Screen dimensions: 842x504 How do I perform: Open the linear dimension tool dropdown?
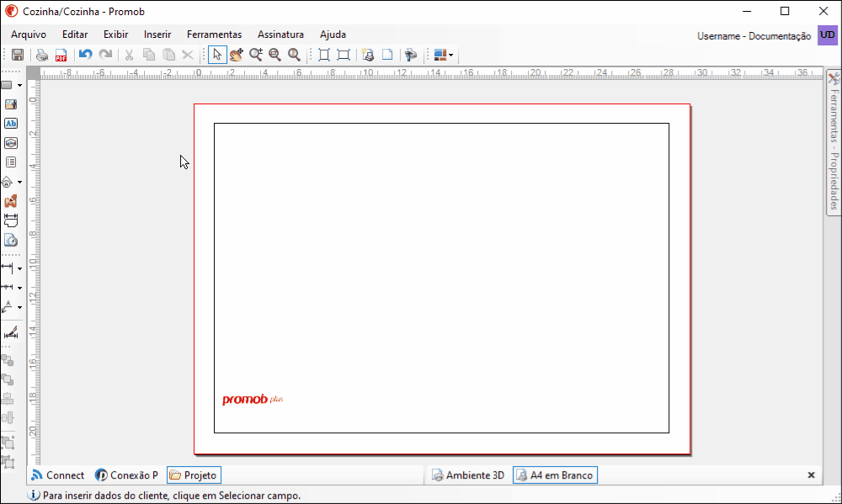click(x=20, y=268)
